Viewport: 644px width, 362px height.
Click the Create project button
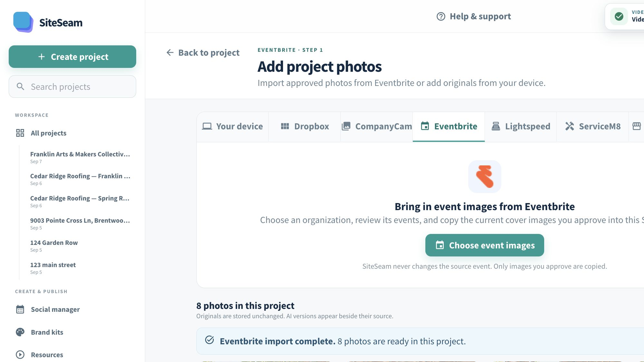72,57
